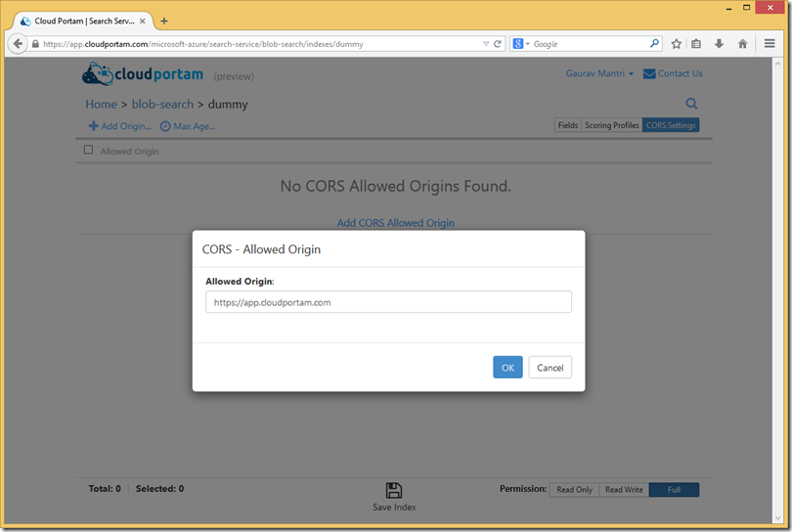Click the 'dummy' breadcrumb text

[228, 104]
